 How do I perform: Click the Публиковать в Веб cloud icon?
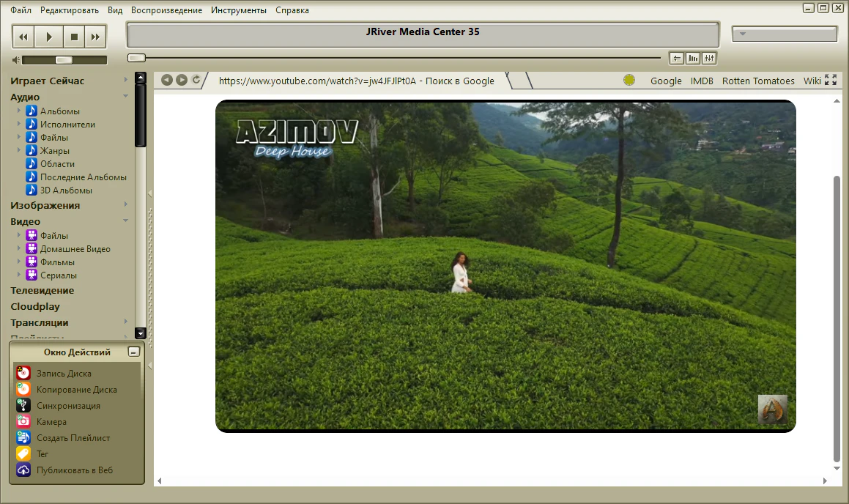click(23, 470)
